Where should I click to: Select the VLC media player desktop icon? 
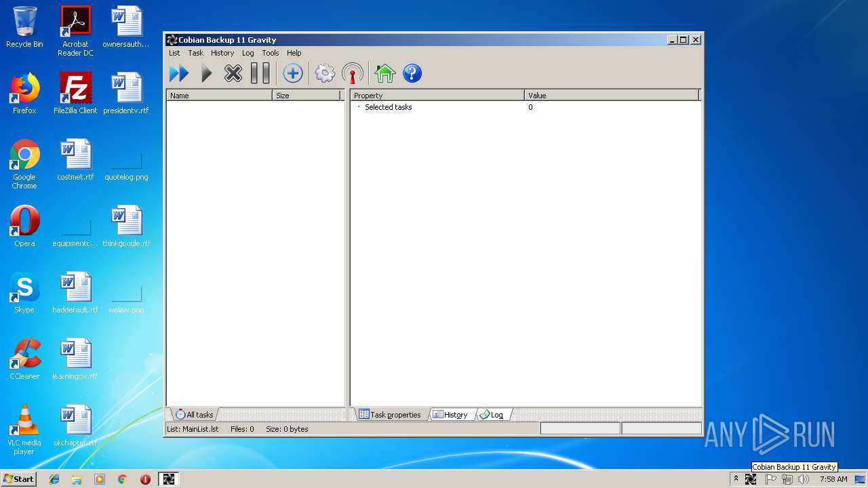pos(24,430)
